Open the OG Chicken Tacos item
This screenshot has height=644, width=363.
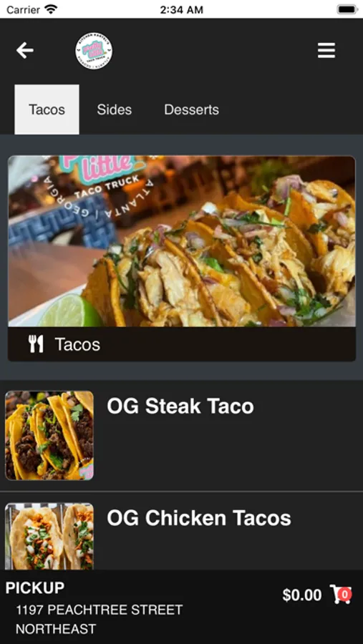pyautogui.click(x=181, y=531)
